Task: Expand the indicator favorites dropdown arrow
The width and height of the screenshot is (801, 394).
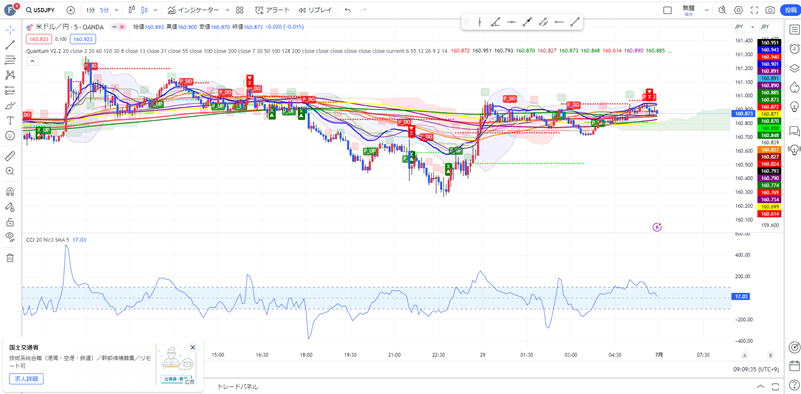Action: pyautogui.click(x=227, y=10)
